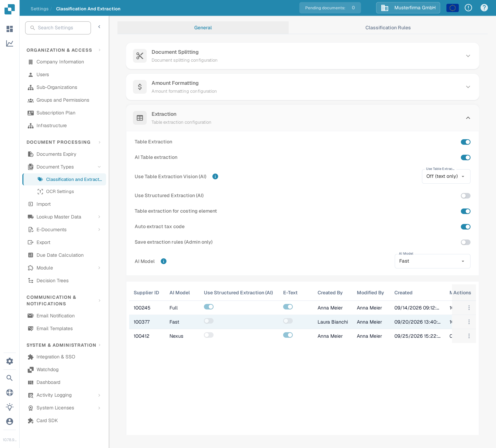Click the lightbulb ideas icon

coord(10,407)
